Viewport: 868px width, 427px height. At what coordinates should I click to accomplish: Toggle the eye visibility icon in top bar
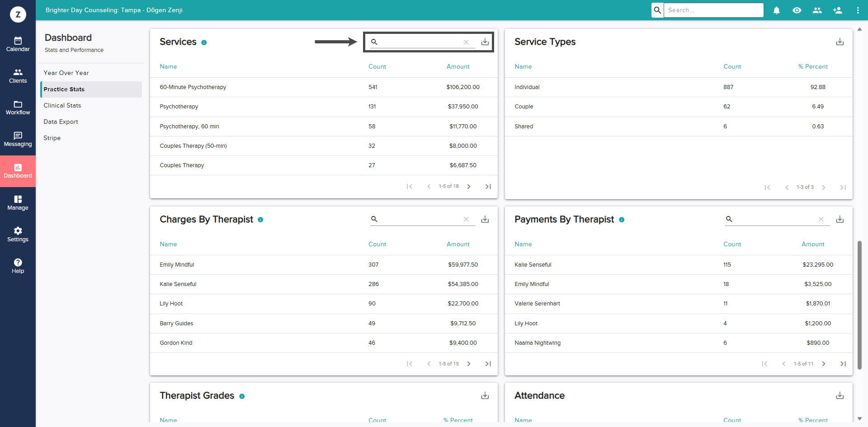click(797, 10)
